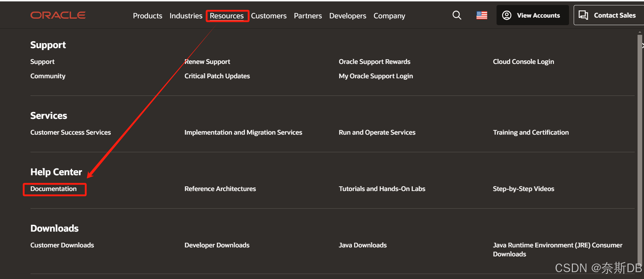Go to the Community link
This screenshot has width=644, height=279.
48,76
